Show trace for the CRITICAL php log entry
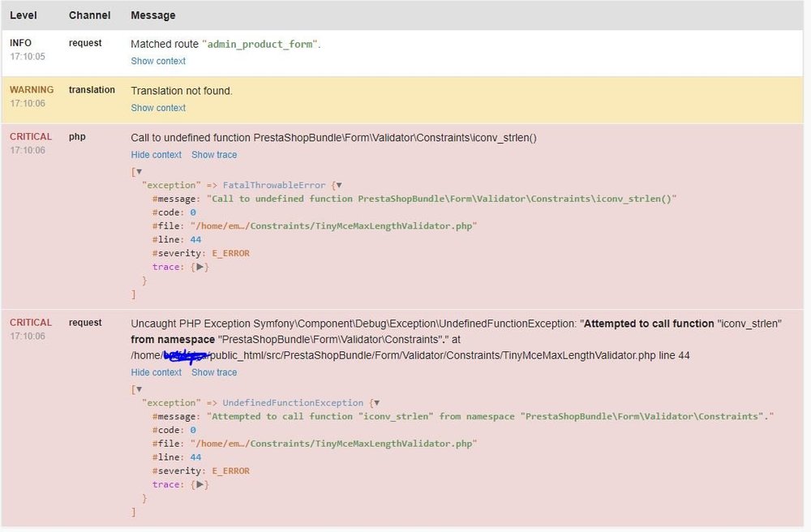Screen dimensions: 811x532 tap(213, 154)
